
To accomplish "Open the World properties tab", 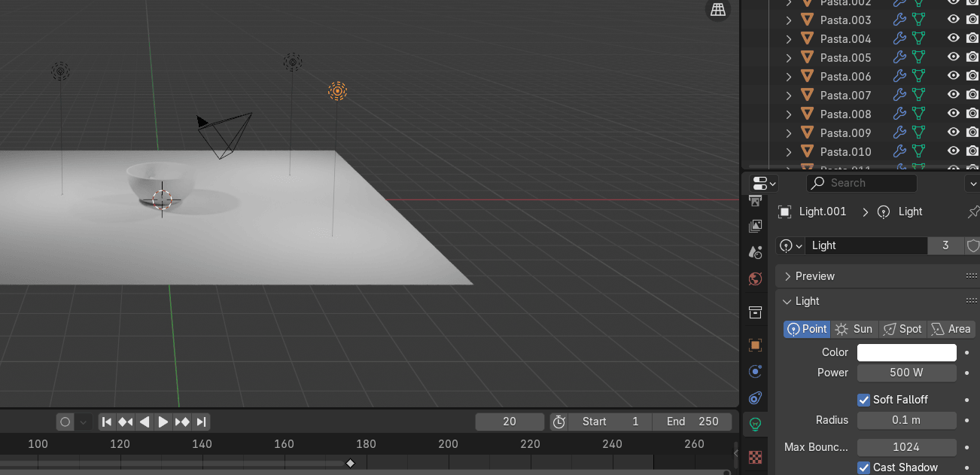I will (x=756, y=279).
